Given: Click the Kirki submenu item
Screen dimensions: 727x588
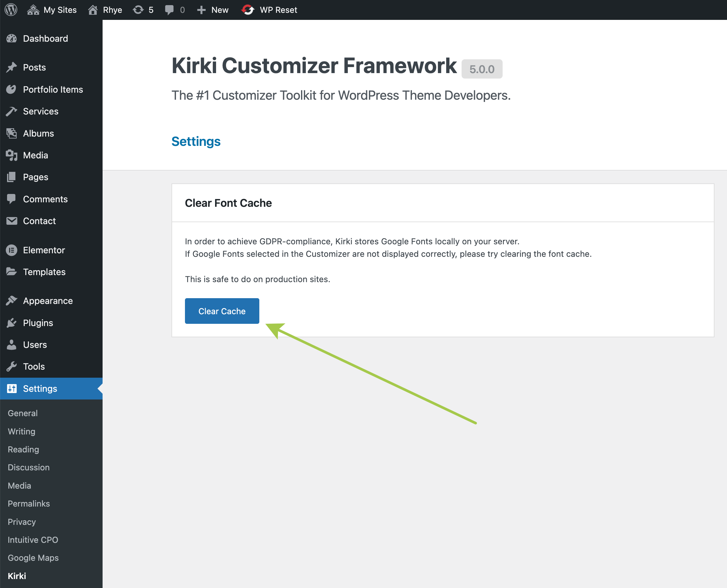Looking at the screenshot, I should 17,576.
